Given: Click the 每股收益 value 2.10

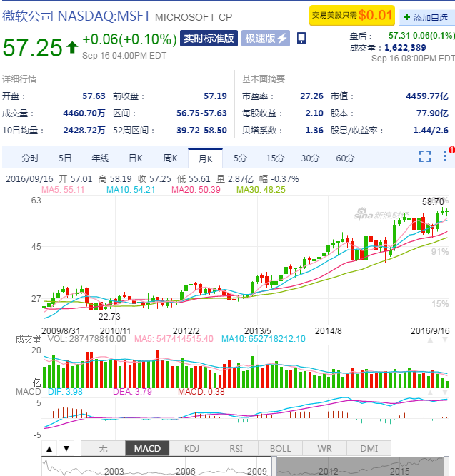Looking at the screenshot, I should (x=314, y=113).
